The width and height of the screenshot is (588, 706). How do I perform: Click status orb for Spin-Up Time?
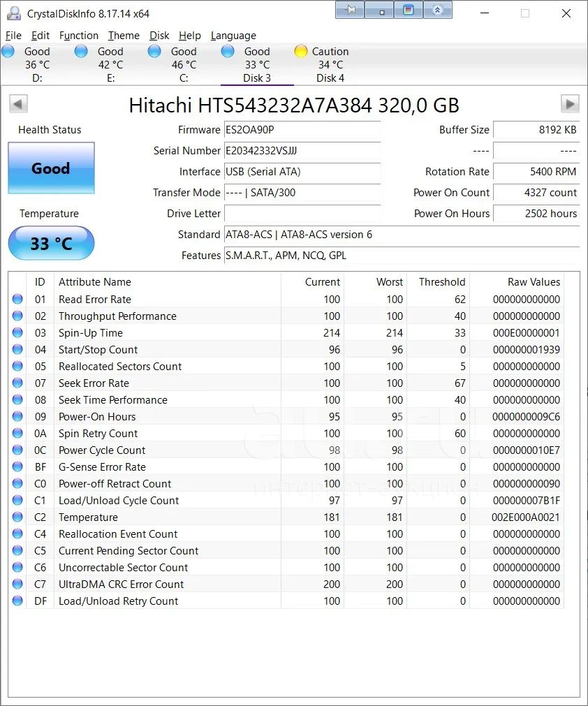[x=17, y=332]
